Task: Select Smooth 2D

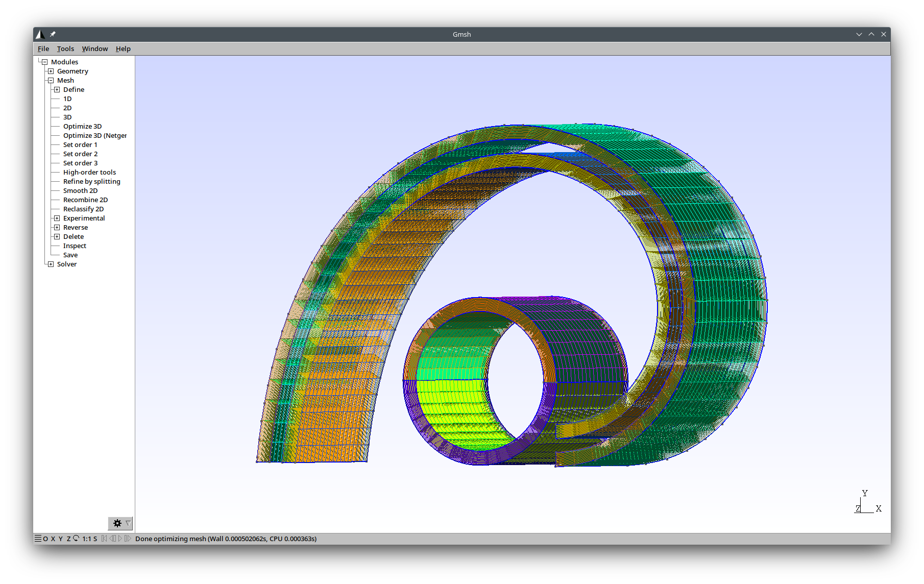Action: pyautogui.click(x=80, y=191)
